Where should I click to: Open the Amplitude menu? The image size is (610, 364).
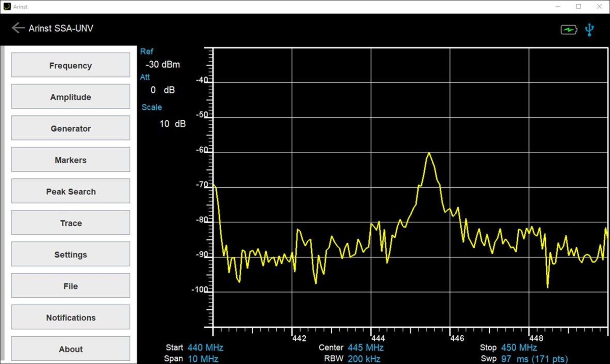point(71,97)
